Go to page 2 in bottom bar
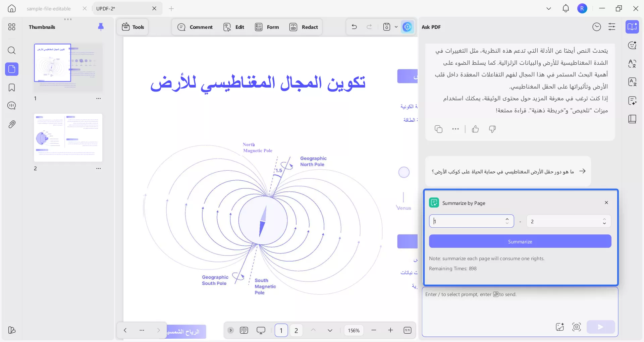The width and height of the screenshot is (644, 342). [x=296, y=330]
